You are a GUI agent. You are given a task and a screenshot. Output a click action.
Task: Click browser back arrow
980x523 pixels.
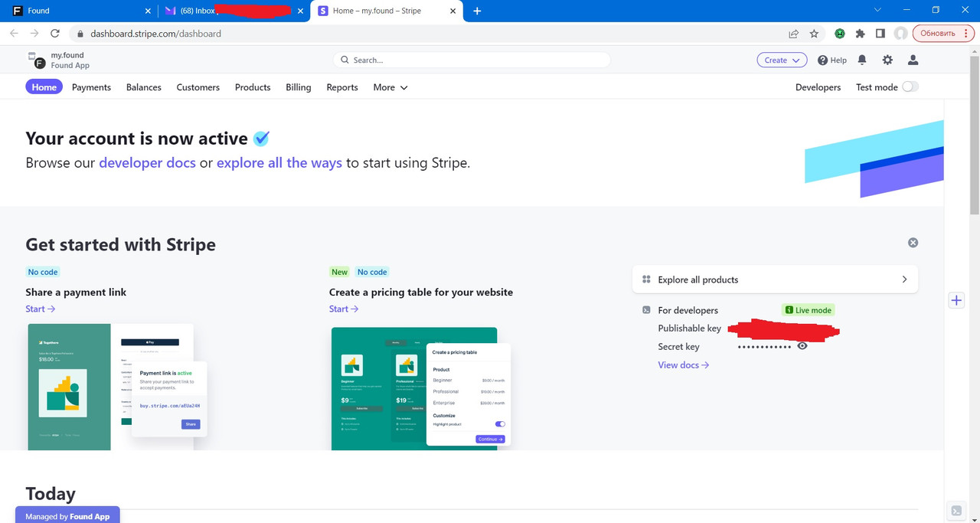click(x=14, y=34)
